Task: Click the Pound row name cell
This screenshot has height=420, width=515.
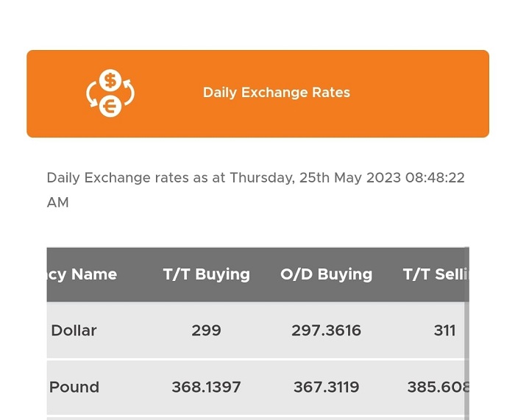Action: click(74, 387)
